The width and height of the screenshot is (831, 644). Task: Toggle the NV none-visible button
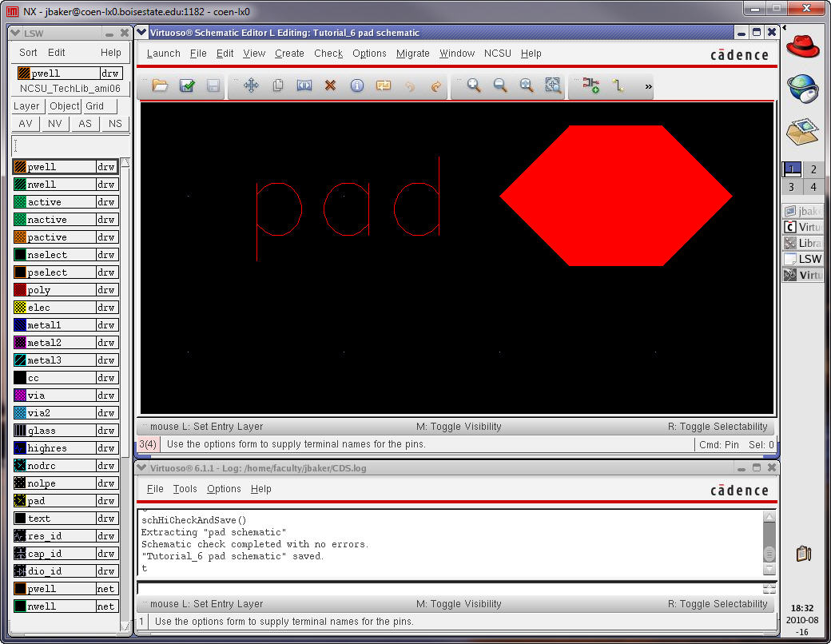click(54, 124)
